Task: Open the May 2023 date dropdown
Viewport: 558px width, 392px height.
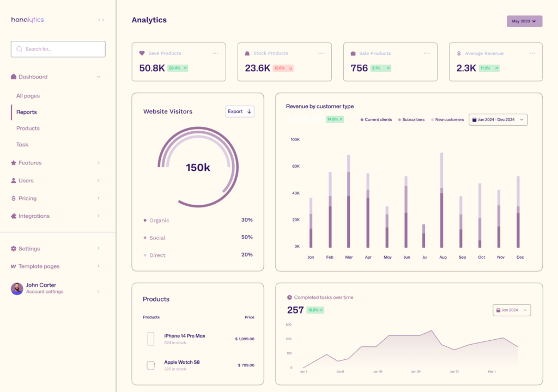Action: [524, 21]
